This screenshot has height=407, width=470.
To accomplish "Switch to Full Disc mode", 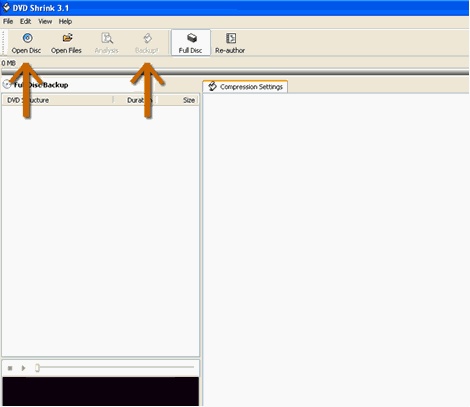I will (191, 43).
